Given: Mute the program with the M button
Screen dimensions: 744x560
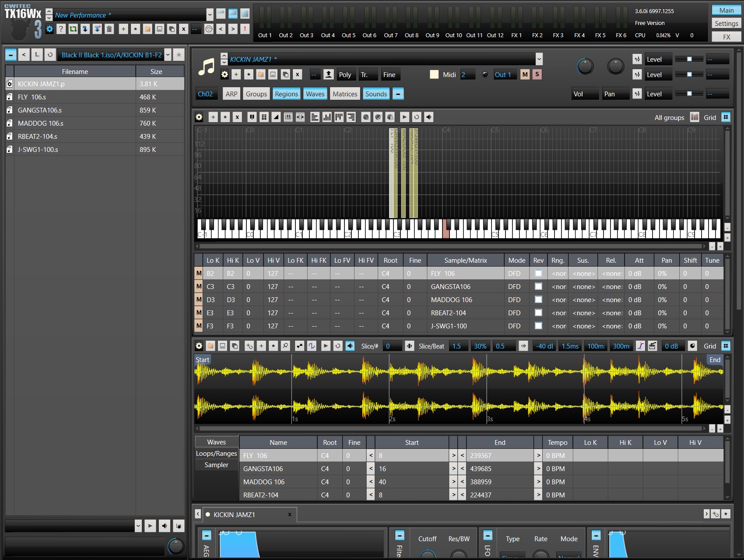Looking at the screenshot, I should (x=525, y=74).
